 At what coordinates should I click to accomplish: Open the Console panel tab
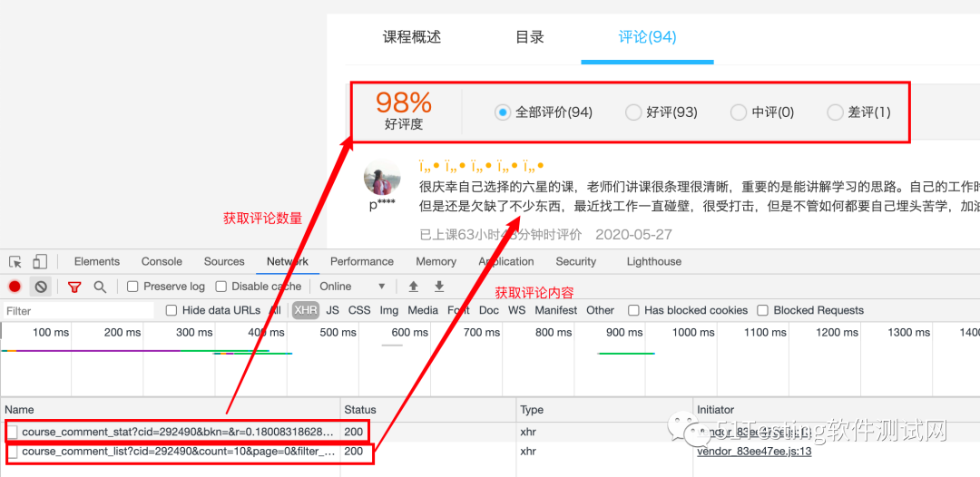click(162, 261)
